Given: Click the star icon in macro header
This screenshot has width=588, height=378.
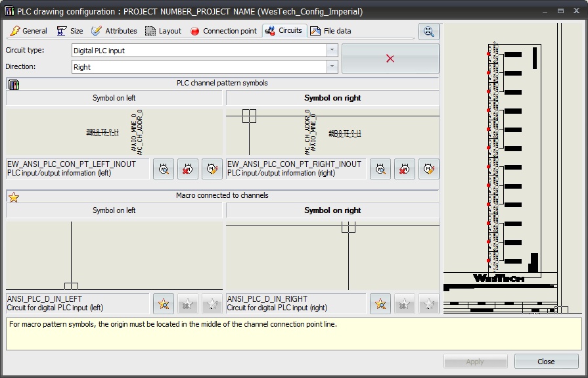Looking at the screenshot, I should pyautogui.click(x=14, y=197).
